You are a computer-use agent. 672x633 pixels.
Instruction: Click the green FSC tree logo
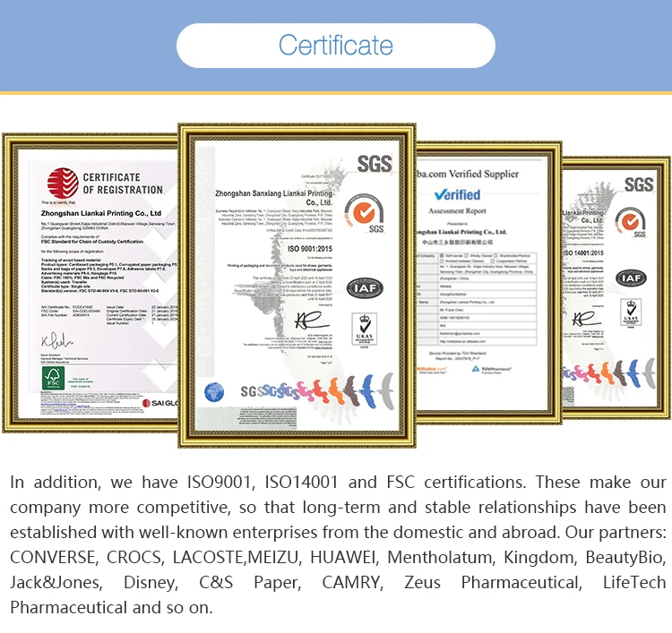[53, 378]
